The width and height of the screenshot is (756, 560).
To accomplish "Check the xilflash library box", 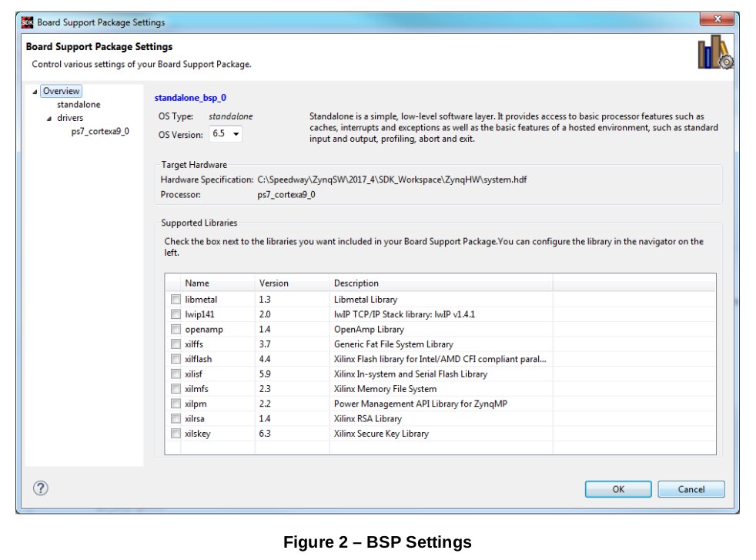I will 176,360.
